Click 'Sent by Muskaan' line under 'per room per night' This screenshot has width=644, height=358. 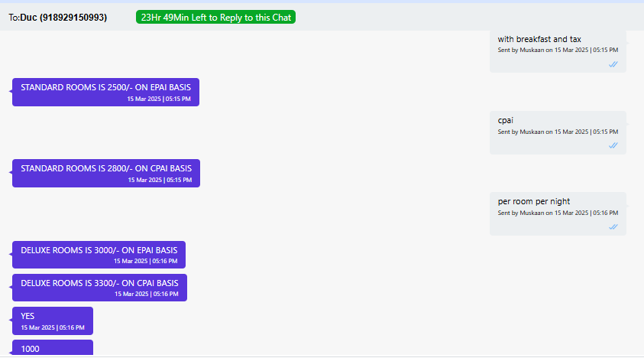[x=558, y=213]
